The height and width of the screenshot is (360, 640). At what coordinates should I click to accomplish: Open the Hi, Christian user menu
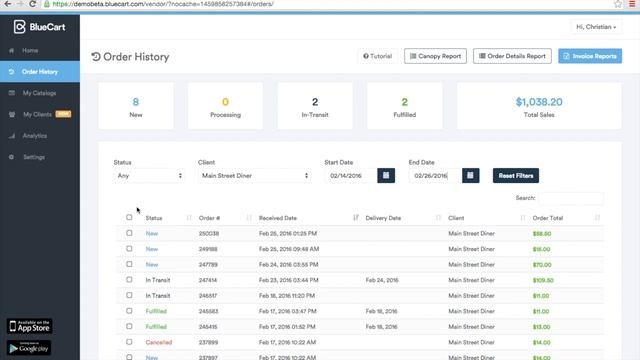[x=596, y=27]
